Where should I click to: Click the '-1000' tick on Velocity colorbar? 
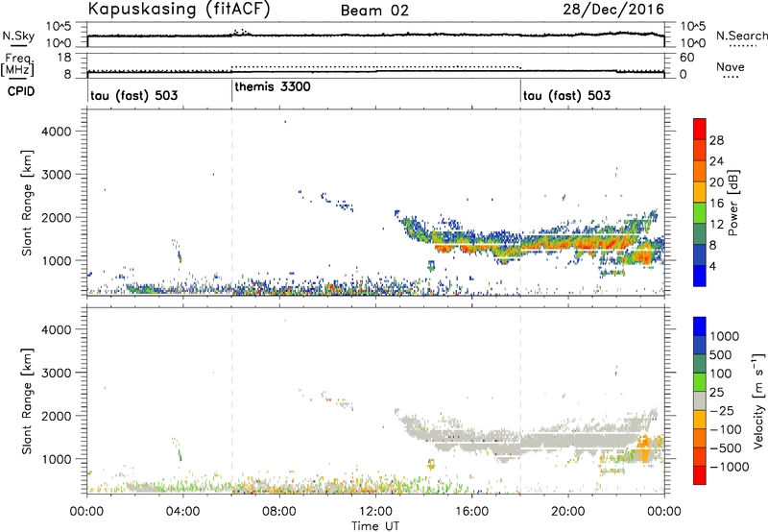coord(729,467)
